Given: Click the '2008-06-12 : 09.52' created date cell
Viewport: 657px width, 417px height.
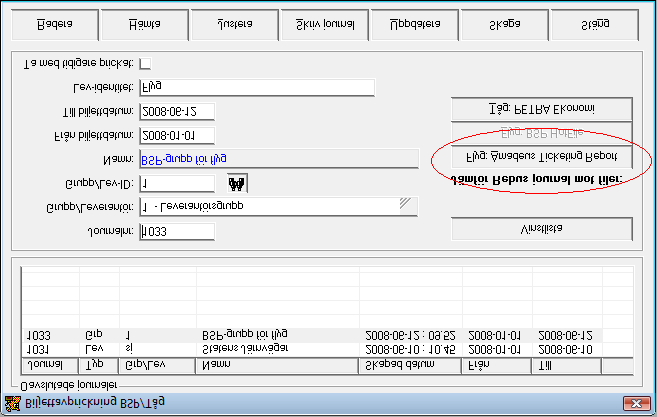Looking at the screenshot, I should tap(410, 336).
